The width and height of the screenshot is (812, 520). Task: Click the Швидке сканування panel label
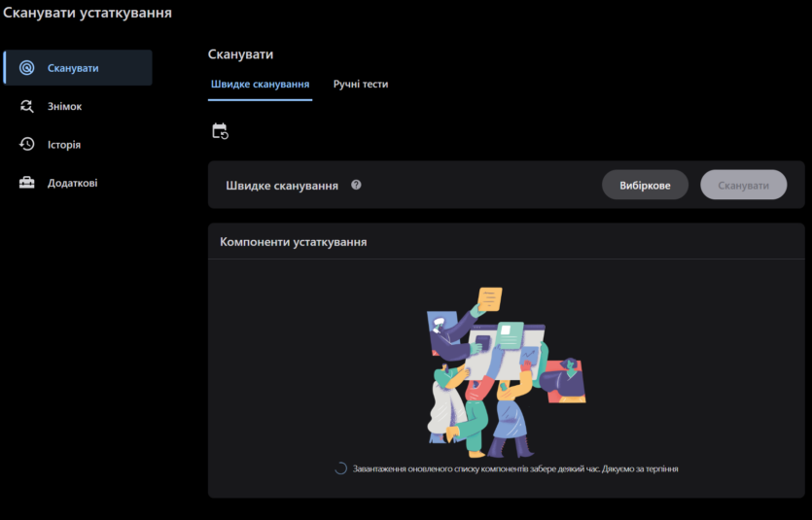click(282, 186)
